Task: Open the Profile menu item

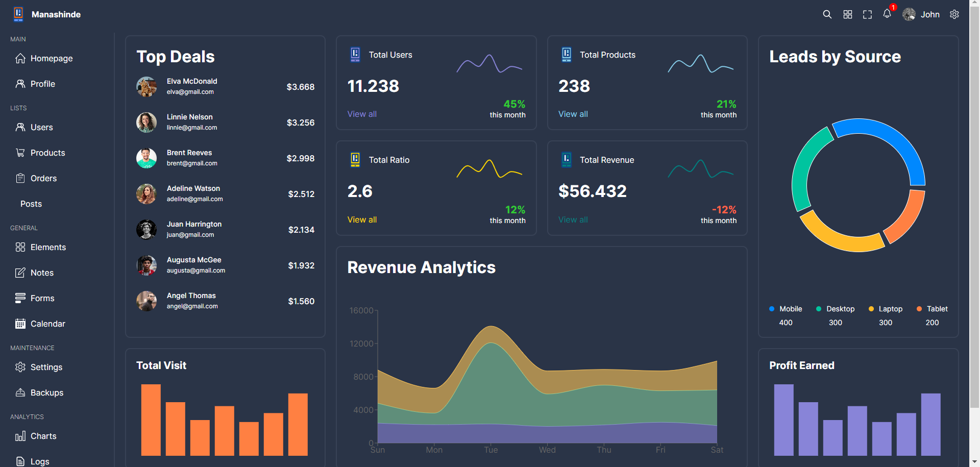Action: (42, 84)
